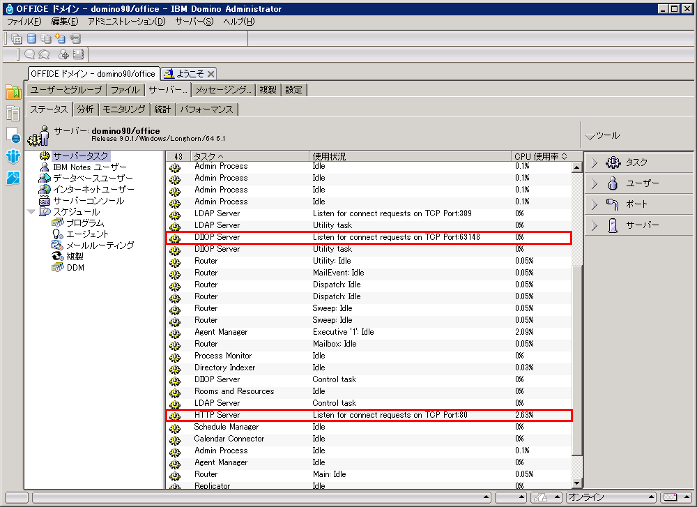Open the オンライン location dropdown in status bar

click(611, 497)
